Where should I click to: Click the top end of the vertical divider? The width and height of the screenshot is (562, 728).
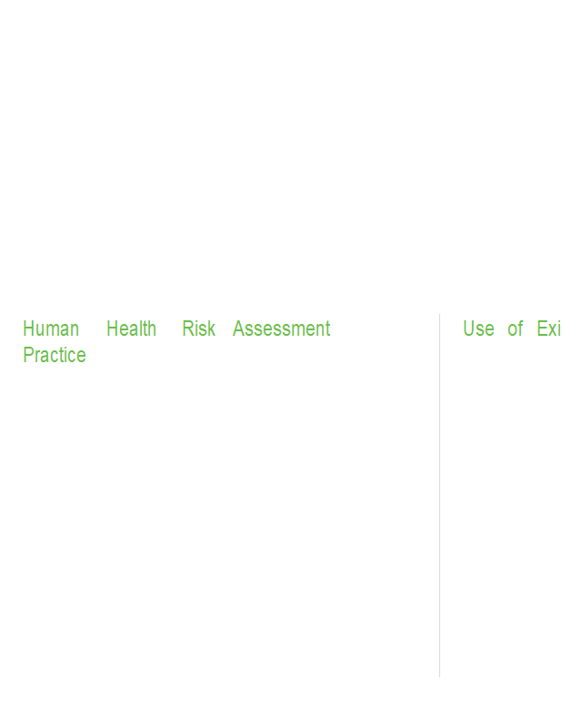[439, 317]
